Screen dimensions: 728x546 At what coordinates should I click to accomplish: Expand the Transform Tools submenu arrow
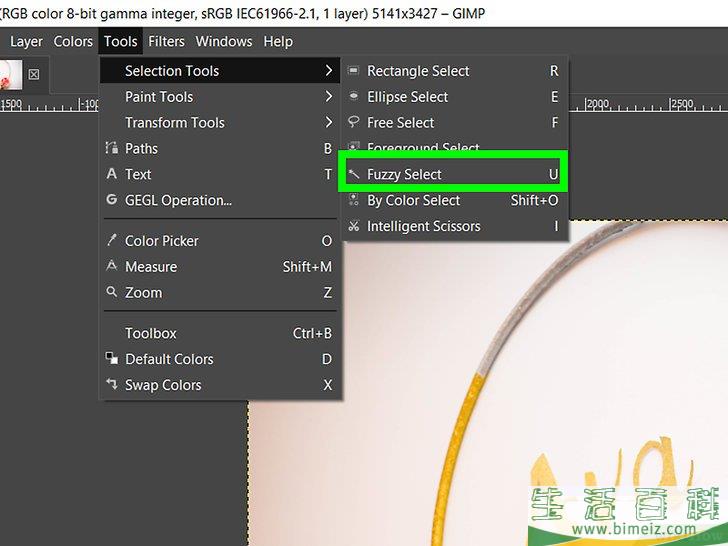pos(328,123)
